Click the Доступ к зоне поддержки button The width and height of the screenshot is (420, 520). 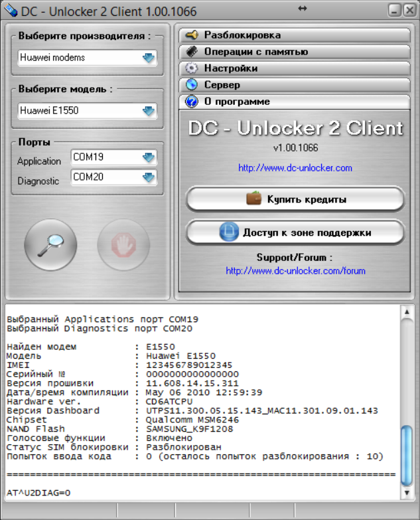(x=295, y=232)
